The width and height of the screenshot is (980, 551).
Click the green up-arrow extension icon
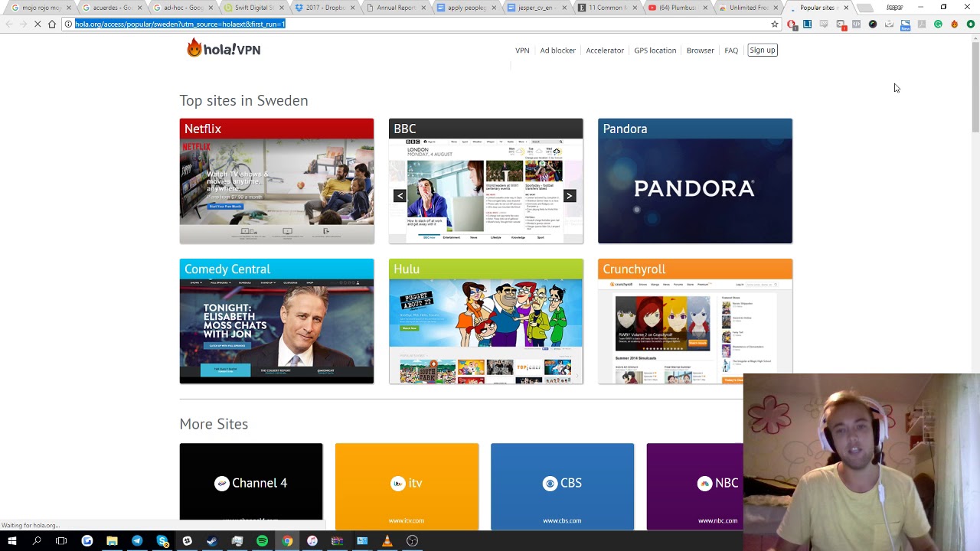[x=971, y=24]
